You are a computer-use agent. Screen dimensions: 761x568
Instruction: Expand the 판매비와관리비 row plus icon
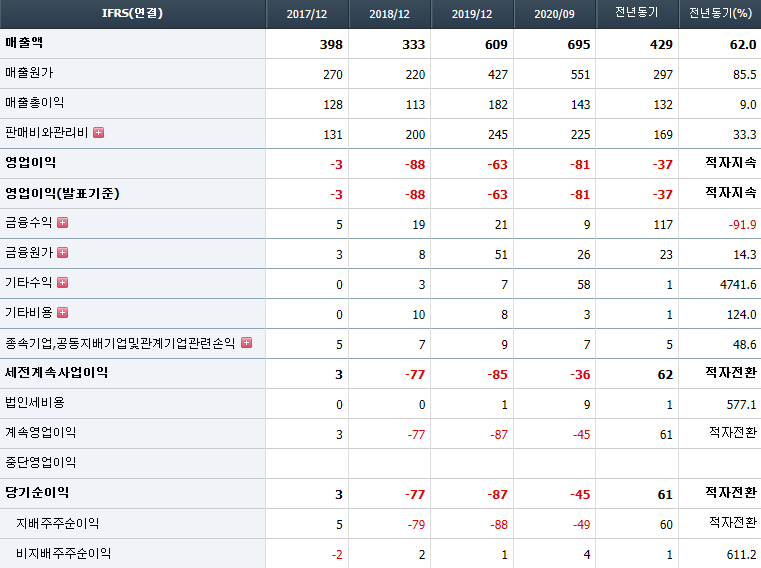click(x=99, y=133)
